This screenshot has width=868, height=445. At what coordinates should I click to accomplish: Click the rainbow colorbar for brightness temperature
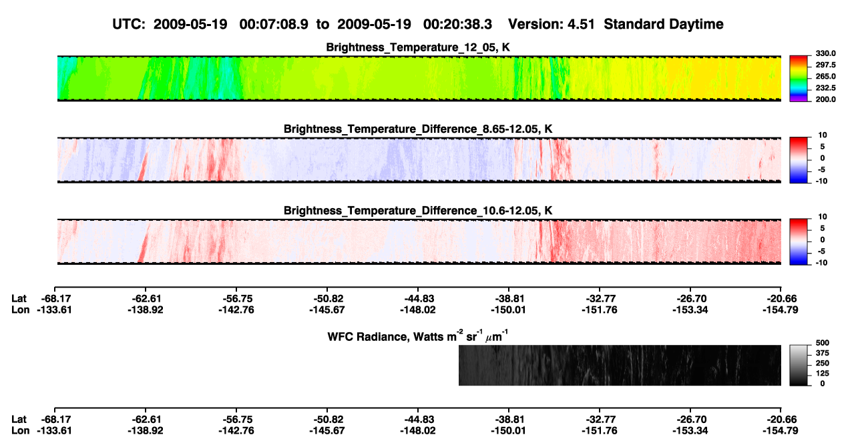click(799, 78)
